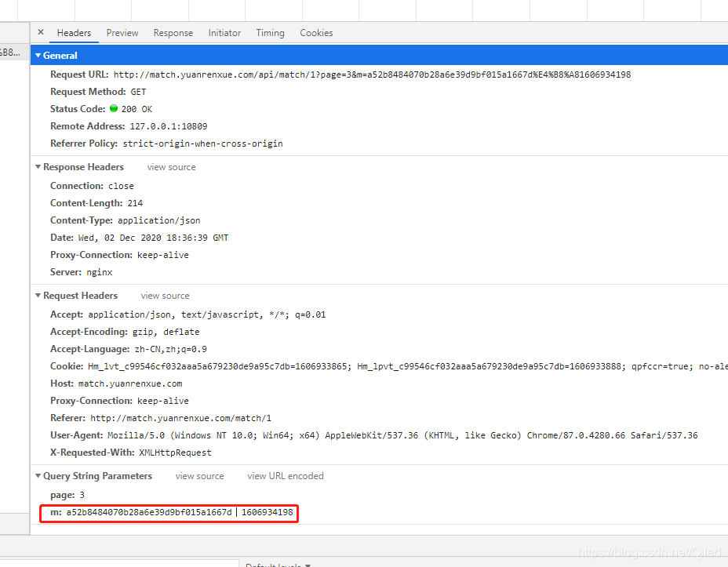Click the green status code indicator

pyautogui.click(x=114, y=108)
